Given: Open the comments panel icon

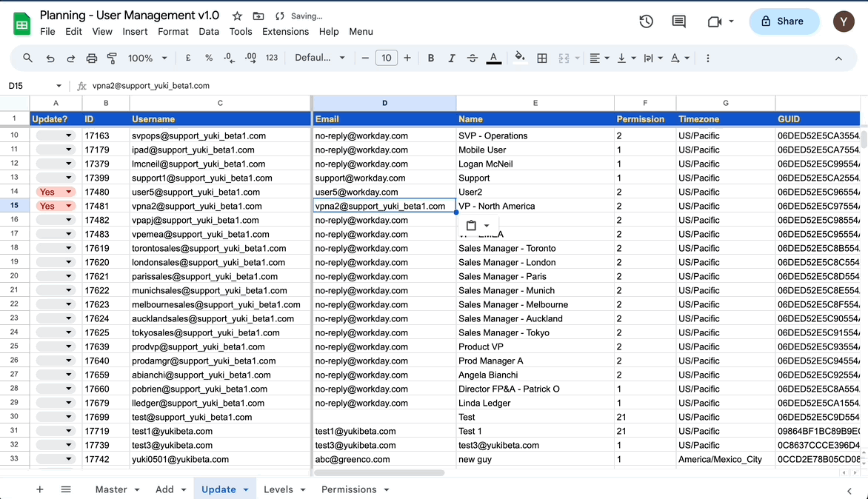Looking at the screenshot, I should click(x=678, y=21).
